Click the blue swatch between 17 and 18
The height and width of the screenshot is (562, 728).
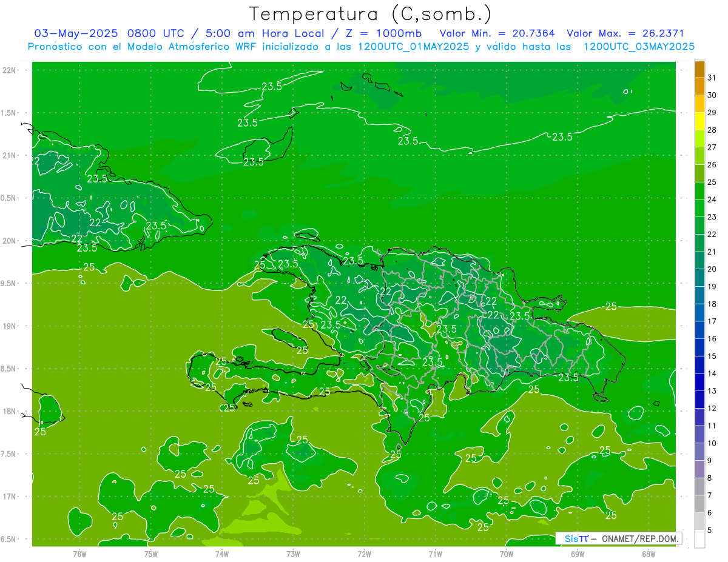tap(699, 313)
